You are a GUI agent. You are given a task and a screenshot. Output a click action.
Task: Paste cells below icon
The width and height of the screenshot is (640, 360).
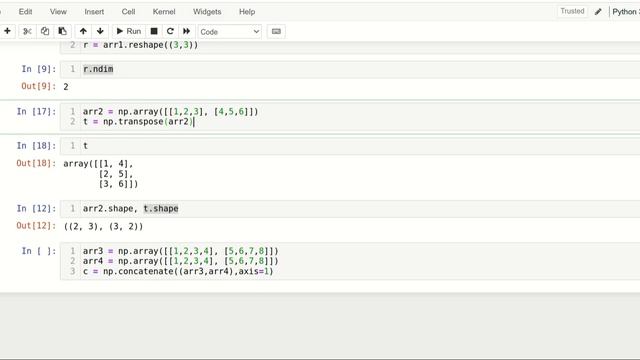tap(62, 31)
